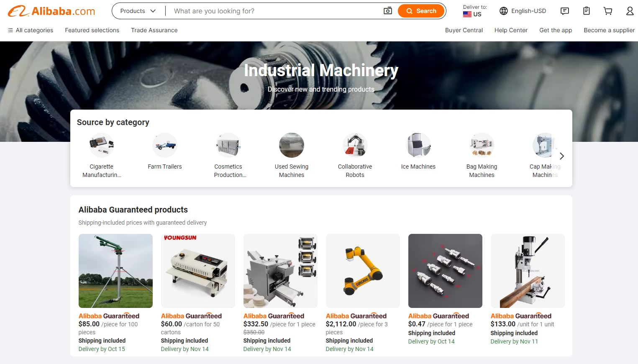Open Trade Assurance menu item
The image size is (638, 364).
(x=154, y=30)
